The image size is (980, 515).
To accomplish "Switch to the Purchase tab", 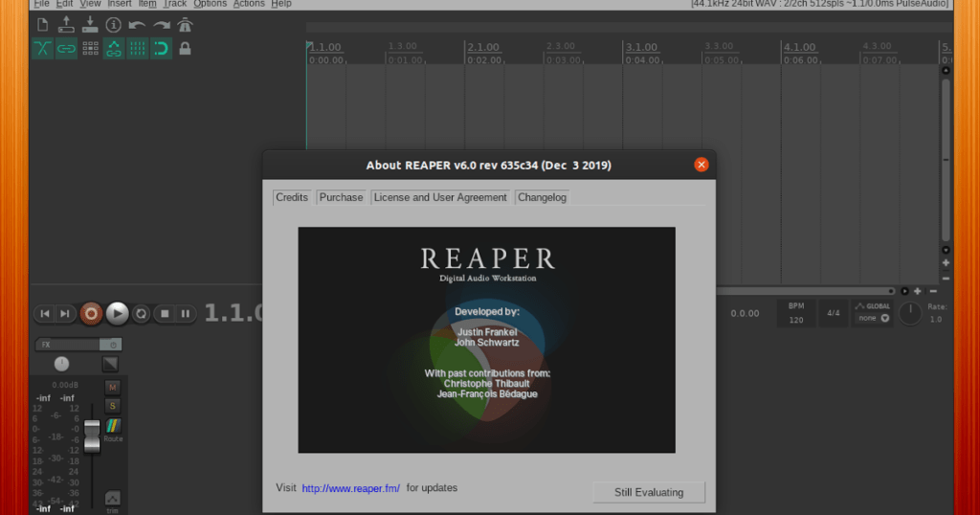I will (x=342, y=197).
